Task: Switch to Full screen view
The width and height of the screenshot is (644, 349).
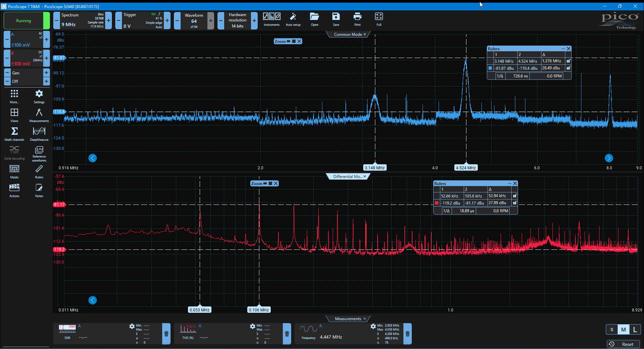Action: (x=379, y=19)
